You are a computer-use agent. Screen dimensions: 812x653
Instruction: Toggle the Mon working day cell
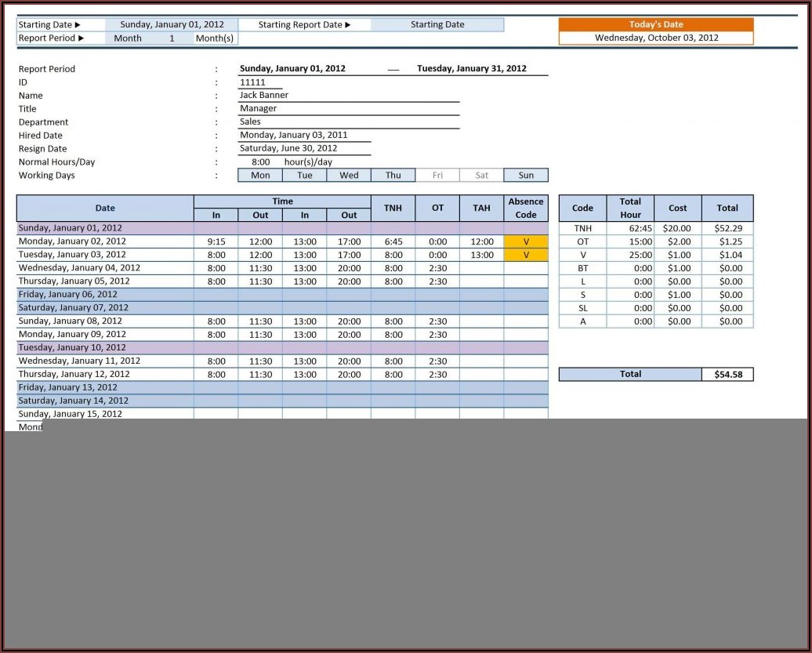(260, 176)
